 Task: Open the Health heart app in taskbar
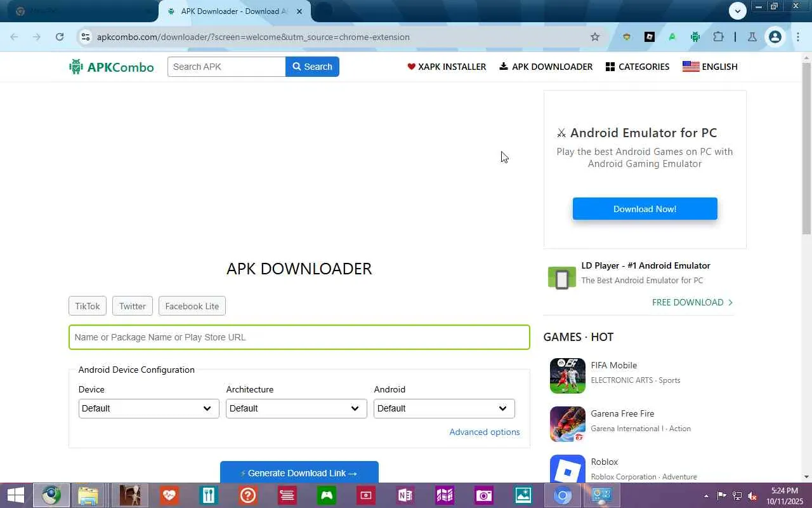(x=169, y=495)
